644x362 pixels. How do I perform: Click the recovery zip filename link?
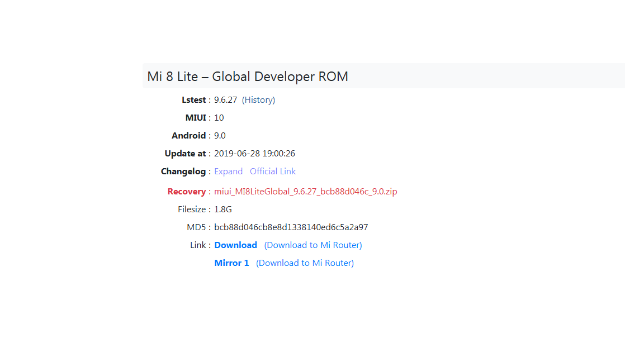(x=306, y=191)
